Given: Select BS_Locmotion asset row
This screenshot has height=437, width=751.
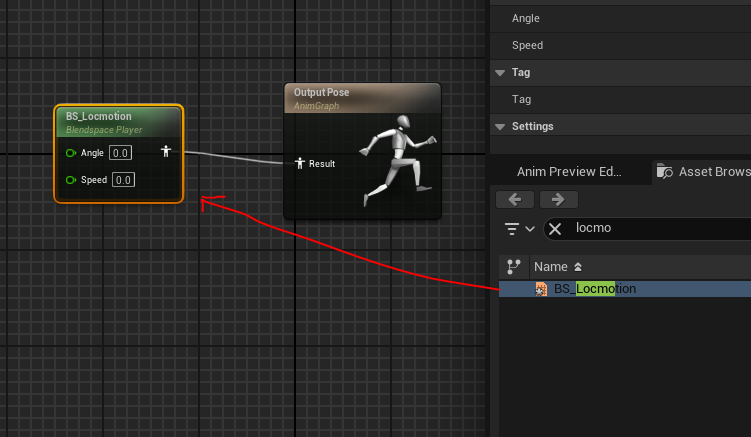Looking at the screenshot, I should [x=625, y=289].
